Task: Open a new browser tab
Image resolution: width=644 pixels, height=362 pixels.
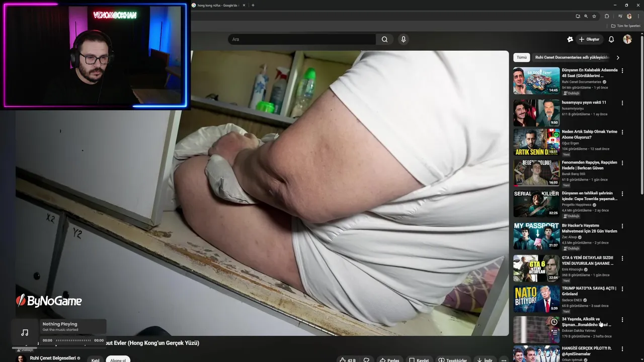Action: [x=253, y=5]
